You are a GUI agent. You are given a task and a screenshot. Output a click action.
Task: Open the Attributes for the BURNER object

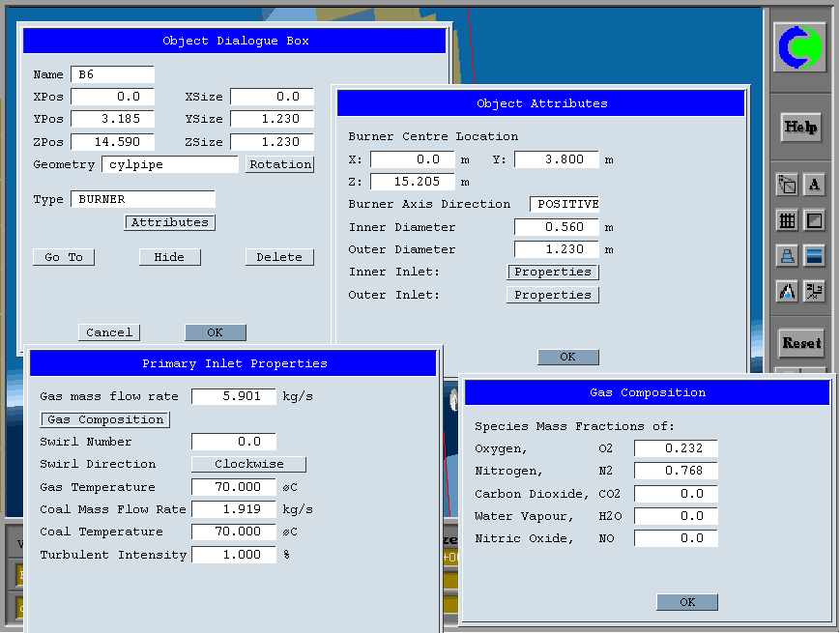pos(169,222)
